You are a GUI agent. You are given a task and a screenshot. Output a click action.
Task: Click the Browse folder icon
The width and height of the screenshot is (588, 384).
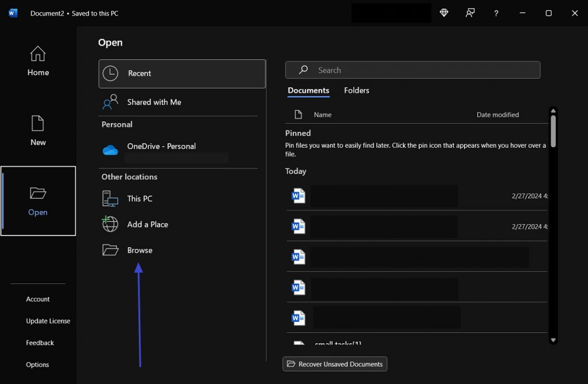tap(110, 250)
